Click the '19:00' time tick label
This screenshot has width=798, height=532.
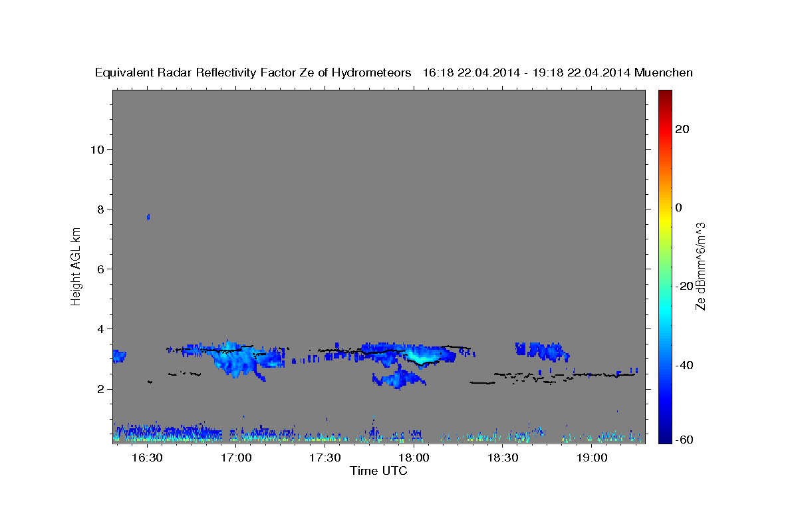(x=592, y=458)
